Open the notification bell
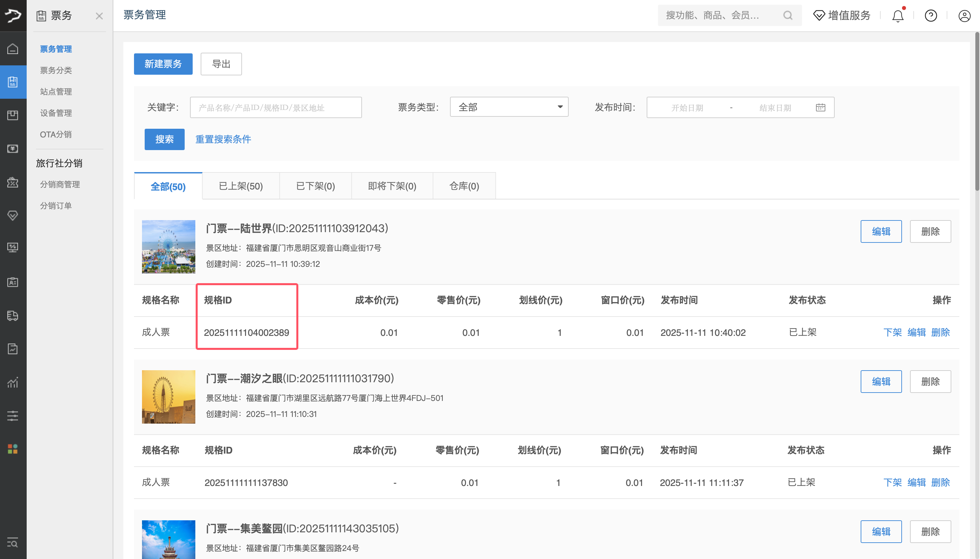 pyautogui.click(x=898, y=16)
